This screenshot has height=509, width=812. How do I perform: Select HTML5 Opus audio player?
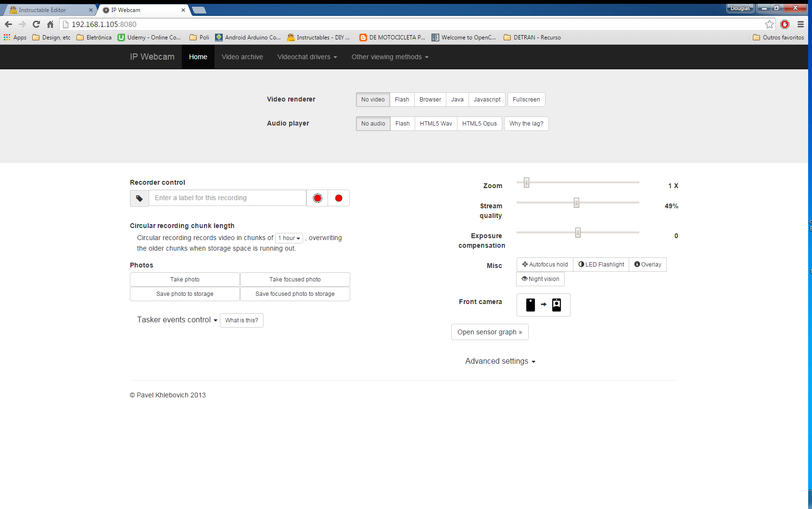[x=480, y=124]
